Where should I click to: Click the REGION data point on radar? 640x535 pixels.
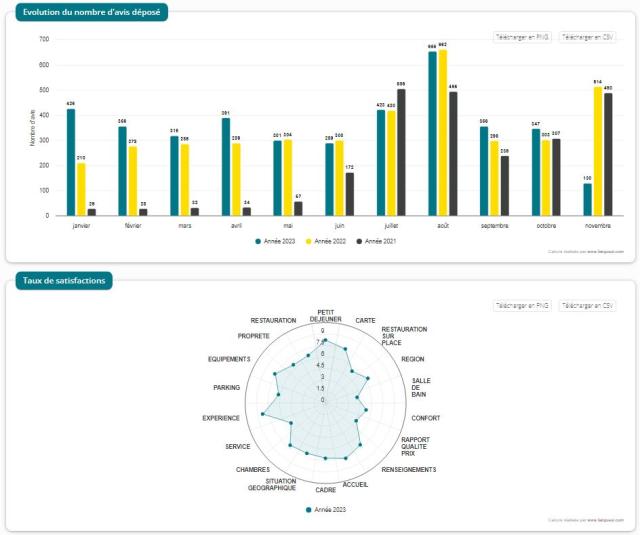click(x=368, y=378)
